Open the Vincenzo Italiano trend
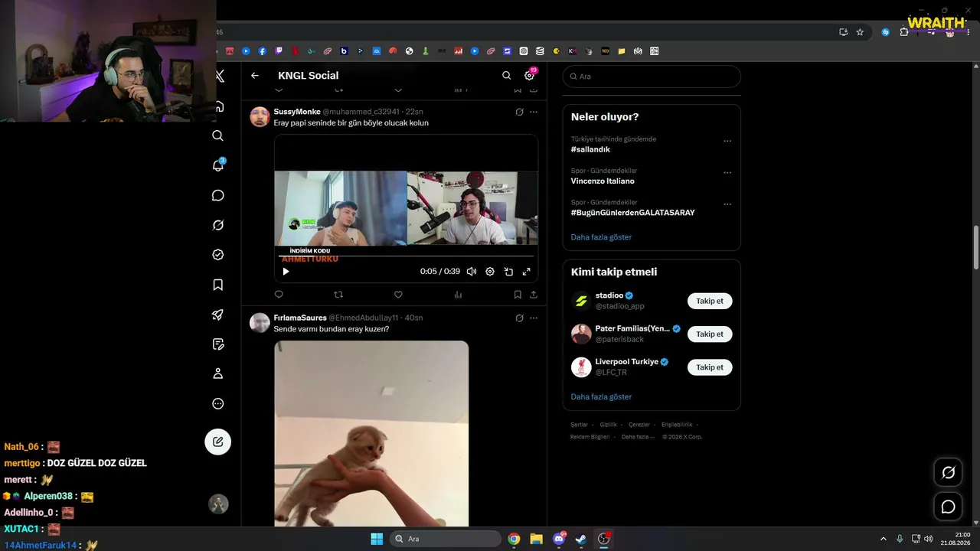 603,181
